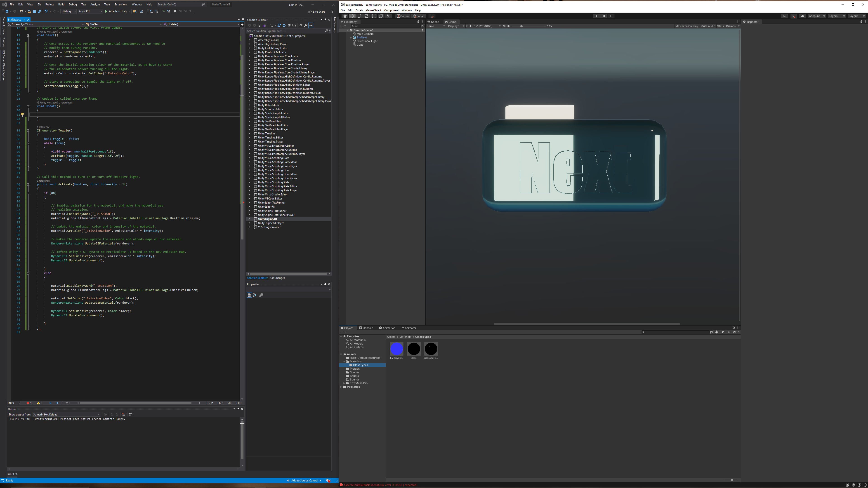The image size is (868, 488).
Task: Lock the Unity Hierarchy panel
Action: coord(418,22)
